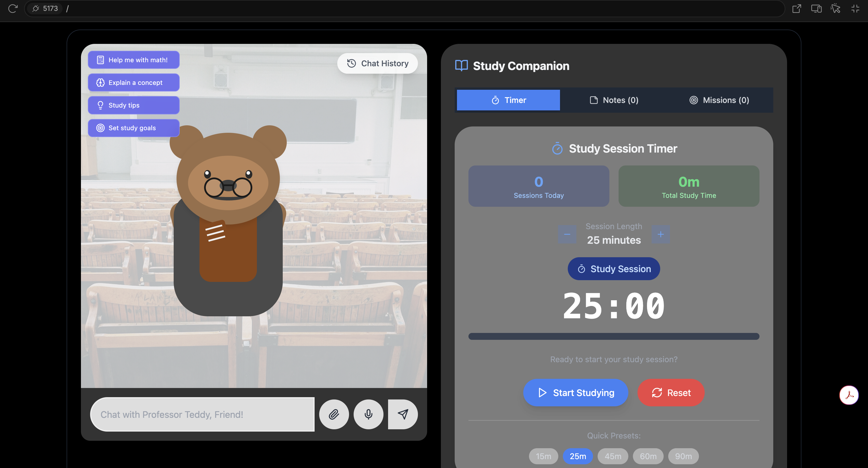Click the red PDF floating icon

point(848,395)
